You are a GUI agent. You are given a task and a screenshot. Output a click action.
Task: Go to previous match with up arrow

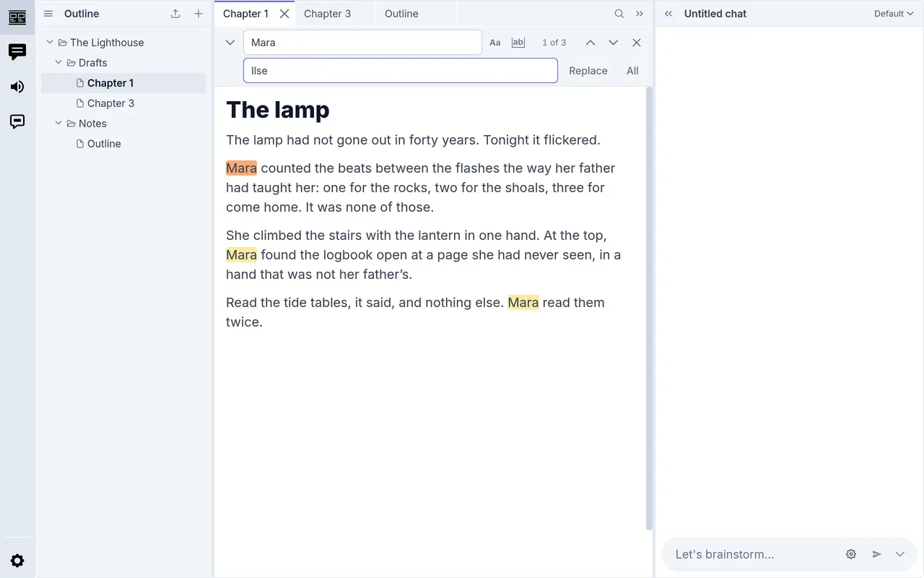tap(590, 43)
